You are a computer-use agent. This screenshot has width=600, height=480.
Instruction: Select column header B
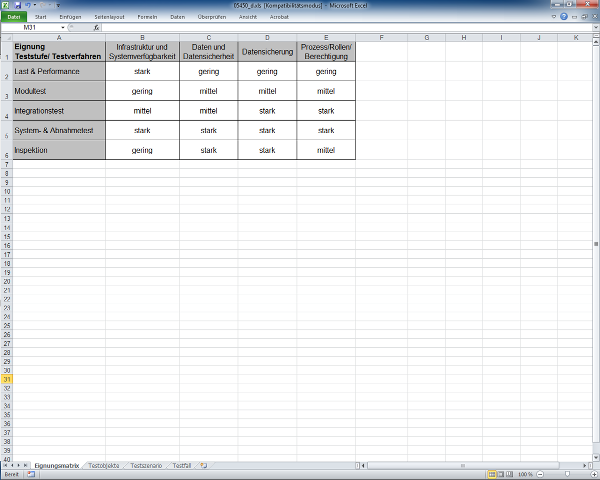(x=142, y=37)
